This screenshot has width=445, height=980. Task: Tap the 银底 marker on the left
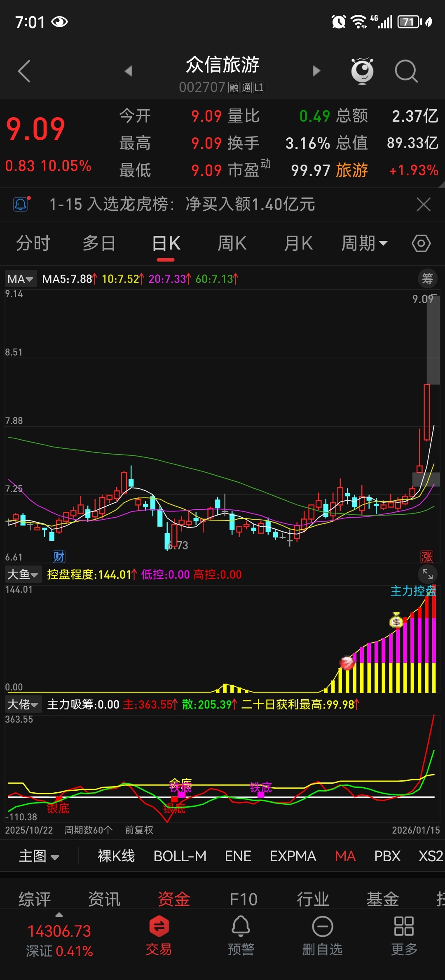coord(58,809)
